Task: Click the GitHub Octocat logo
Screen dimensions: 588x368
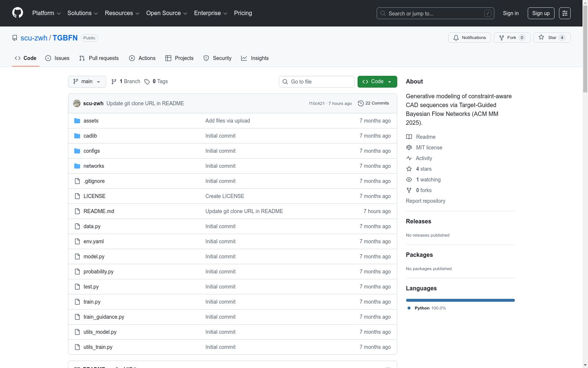Action: click(18, 13)
